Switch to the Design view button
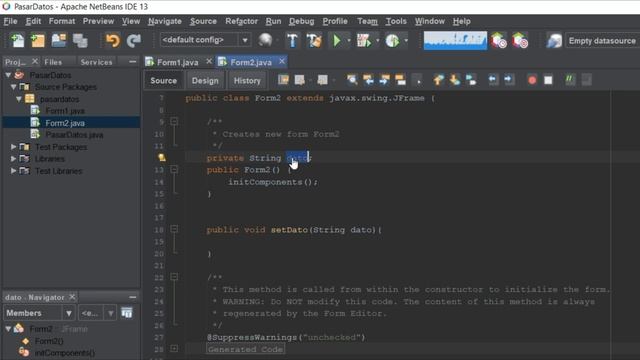 (205, 80)
